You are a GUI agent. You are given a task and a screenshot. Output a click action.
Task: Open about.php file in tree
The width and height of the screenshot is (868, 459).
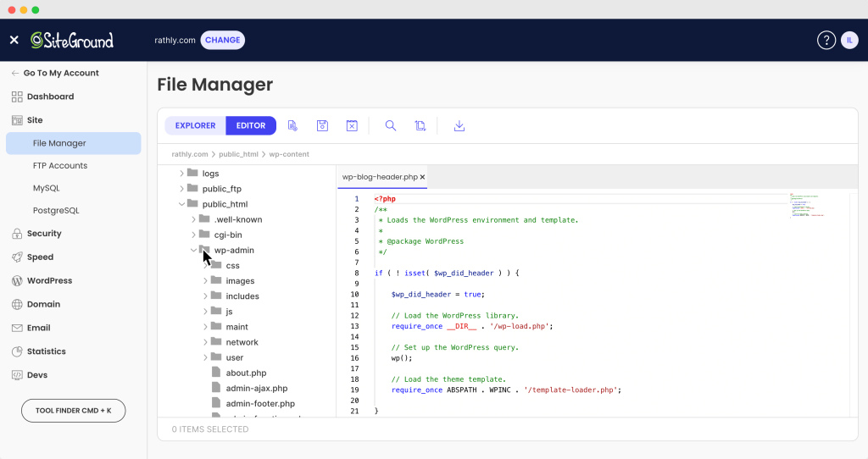click(x=246, y=373)
